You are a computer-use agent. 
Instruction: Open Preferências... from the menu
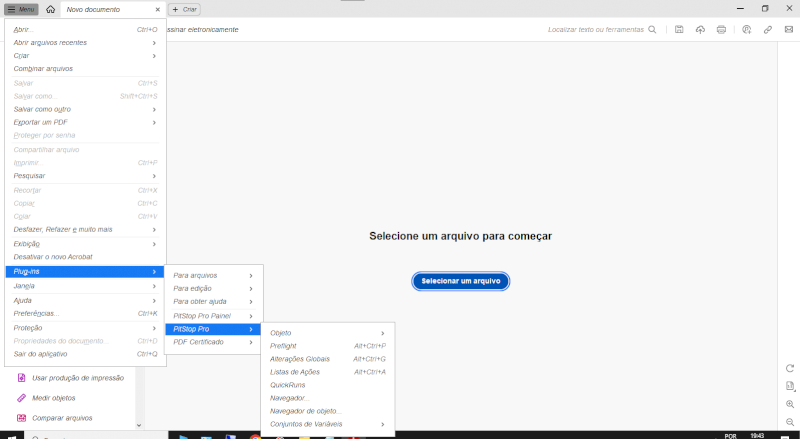(85, 313)
